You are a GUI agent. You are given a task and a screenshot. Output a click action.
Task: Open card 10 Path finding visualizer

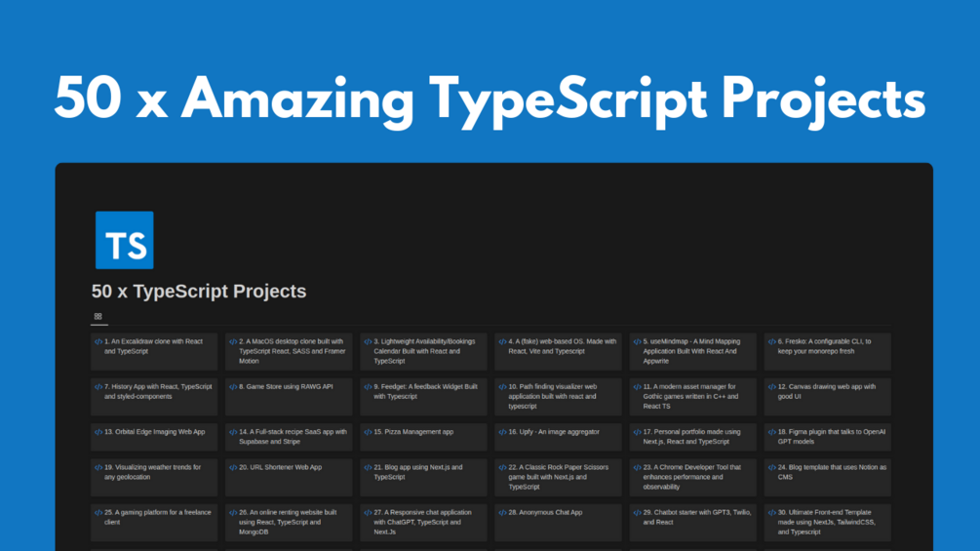coord(558,397)
